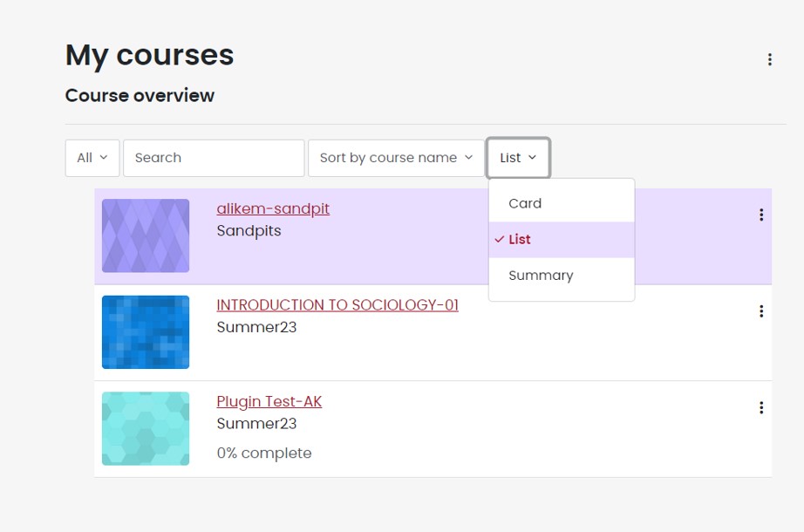The height and width of the screenshot is (532, 804).
Task: Open the Sort by course name dropdown
Action: pos(395,158)
